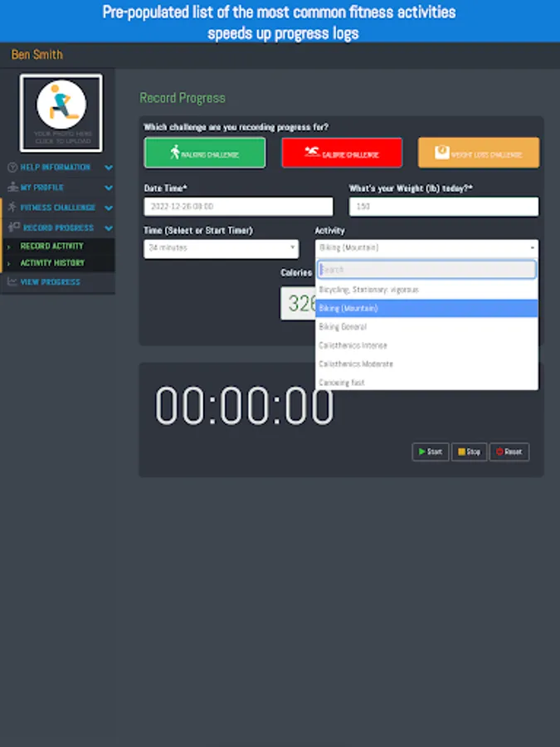Select highlighted Biking (Mountain) option
The image size is (560, 747).
426,308
